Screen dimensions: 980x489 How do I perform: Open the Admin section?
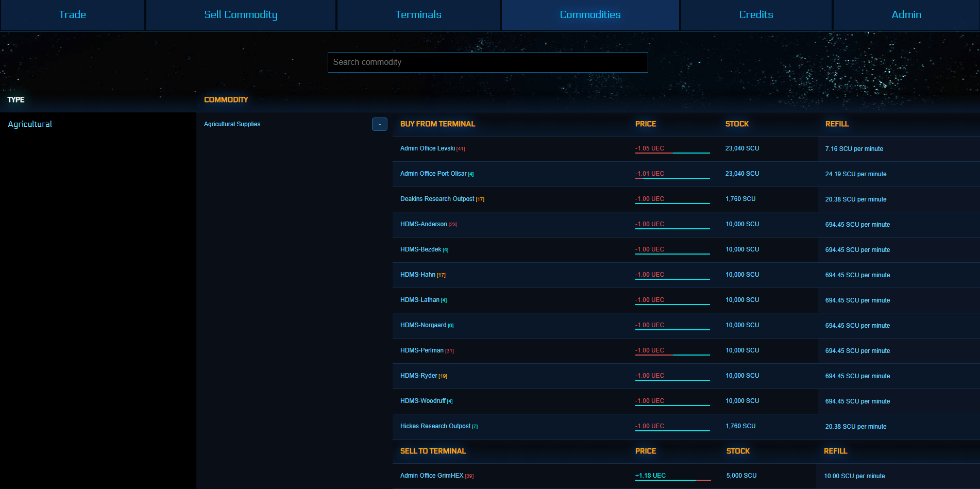click(906, 14)
